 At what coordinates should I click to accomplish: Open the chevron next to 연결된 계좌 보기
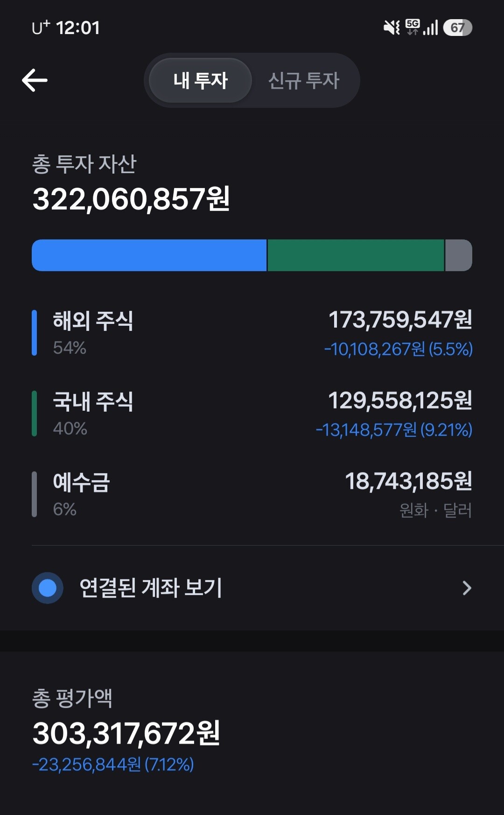coord(467,588)
